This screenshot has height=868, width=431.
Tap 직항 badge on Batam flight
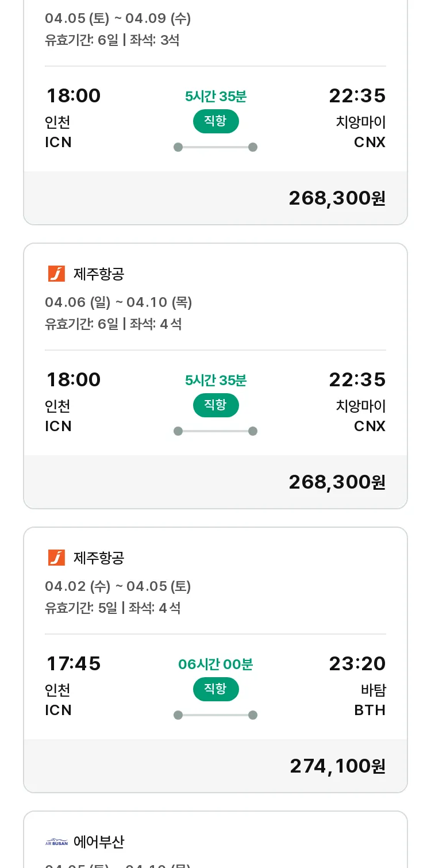(215, 689)
